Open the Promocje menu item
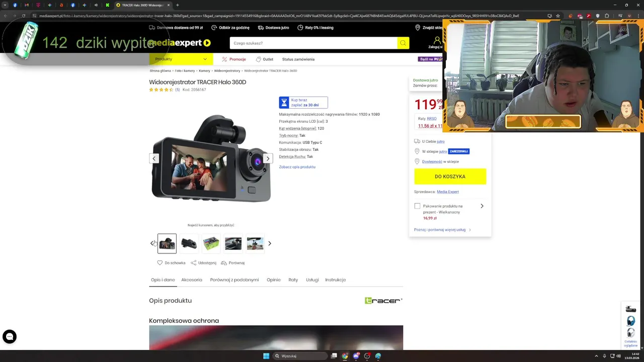Image resolution: width=644 pixels, height=362 pixels. (x=233, y=59)
